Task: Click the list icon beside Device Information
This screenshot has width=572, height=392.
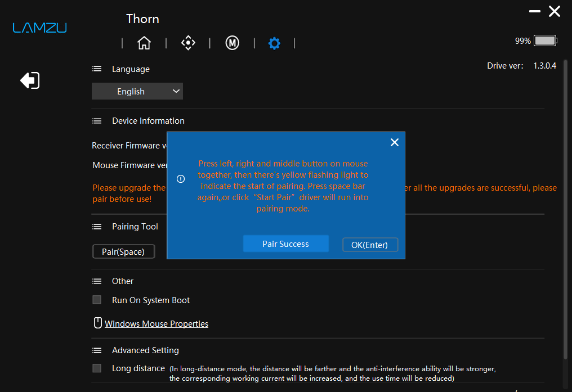Action: point(97,121)
